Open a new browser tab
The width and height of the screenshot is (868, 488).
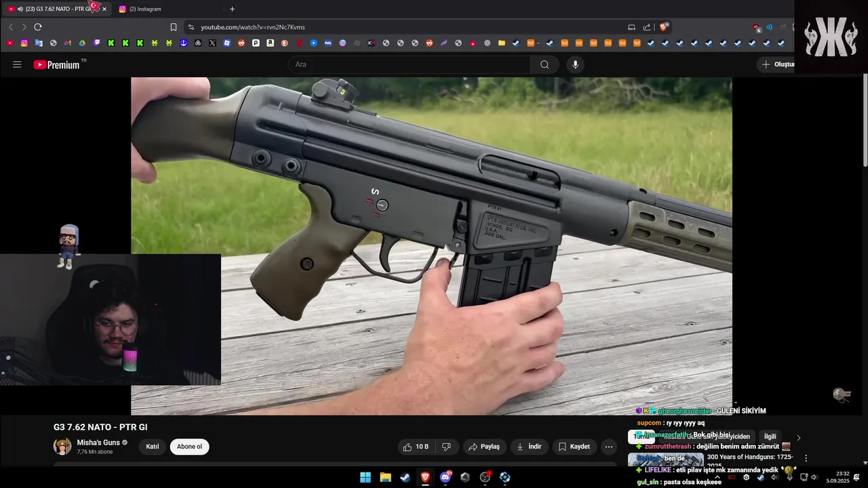point(232,9)
